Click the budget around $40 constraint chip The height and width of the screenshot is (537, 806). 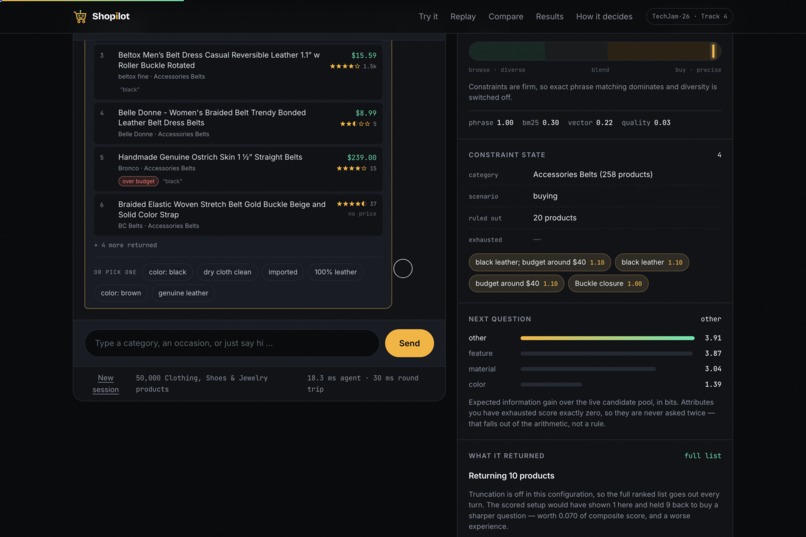(516, 284)
